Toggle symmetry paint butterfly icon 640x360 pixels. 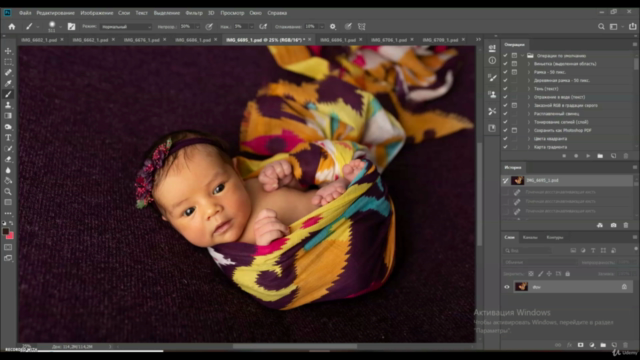pos(362,27)
